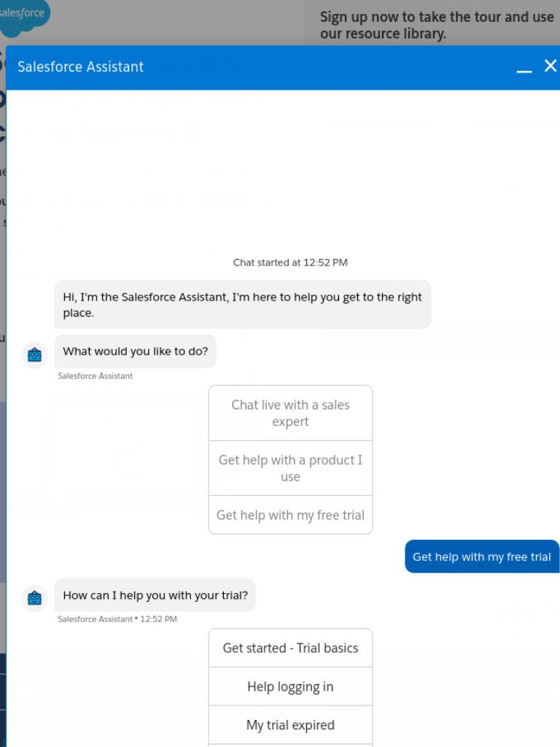
Task: Click the "Salesforce Assistant • 12:52 PM" sender label
Action: (x=117, y=619)
